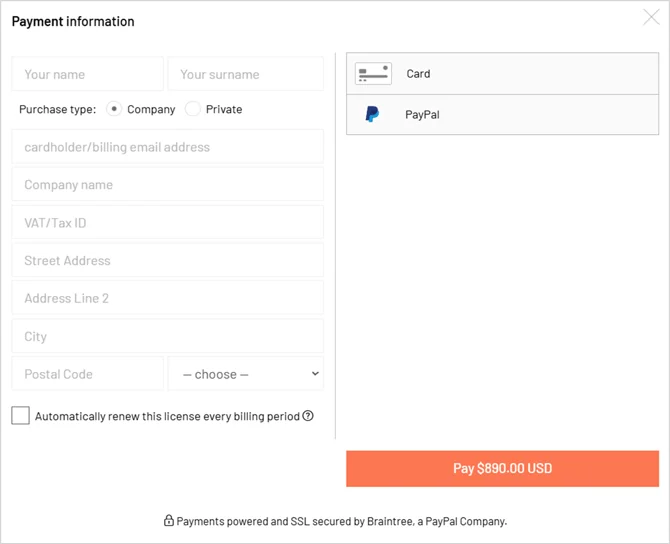
Task: Open the country choose dropdown
Action: [x=245, y=374]
